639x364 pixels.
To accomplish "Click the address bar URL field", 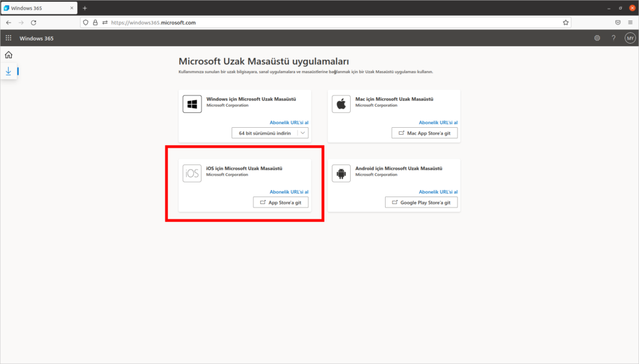I will 326,23.
